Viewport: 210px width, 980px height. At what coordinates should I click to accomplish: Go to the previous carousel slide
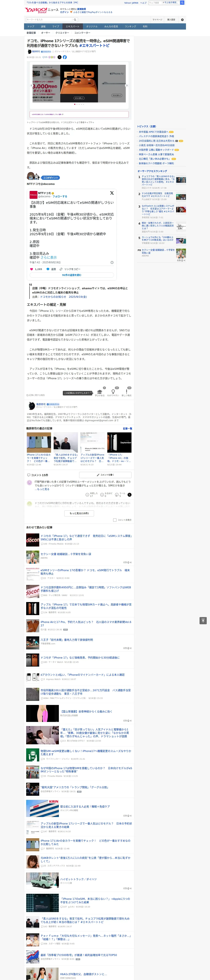pos(31,86)
